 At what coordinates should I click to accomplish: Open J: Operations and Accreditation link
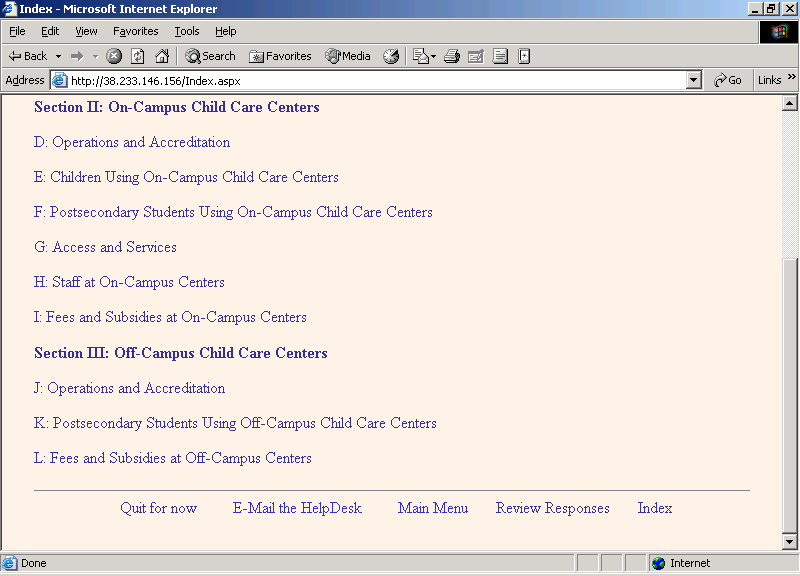click(129, 388)
